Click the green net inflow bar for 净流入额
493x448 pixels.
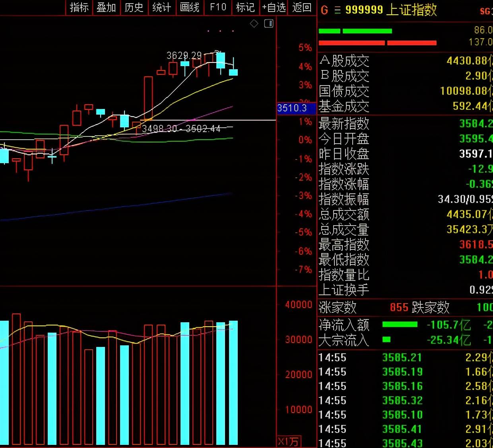[x=400, y=325]
